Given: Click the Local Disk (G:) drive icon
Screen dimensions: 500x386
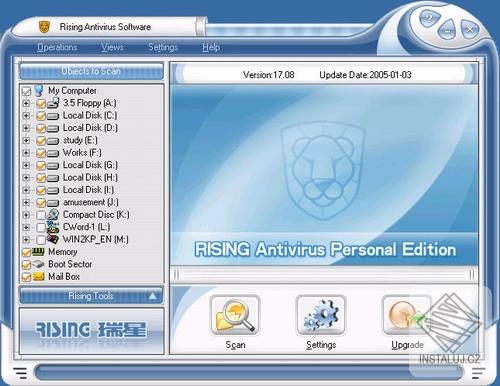Looking at the screenshot, I should tap(53, 166).
